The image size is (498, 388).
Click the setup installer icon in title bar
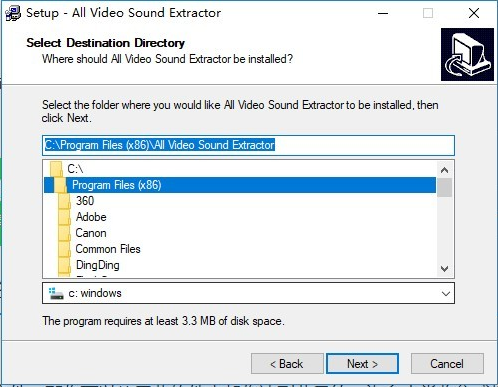pyautogui.click(x=13, y=13)
